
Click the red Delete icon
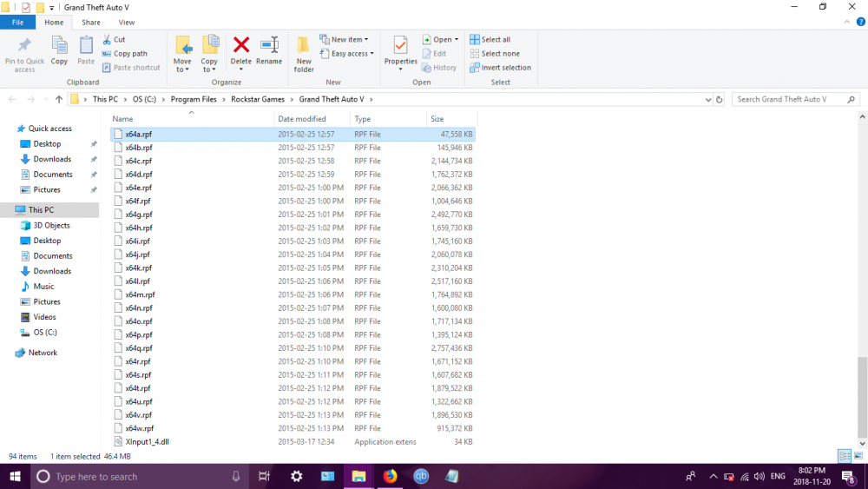(x=241, y=45)
